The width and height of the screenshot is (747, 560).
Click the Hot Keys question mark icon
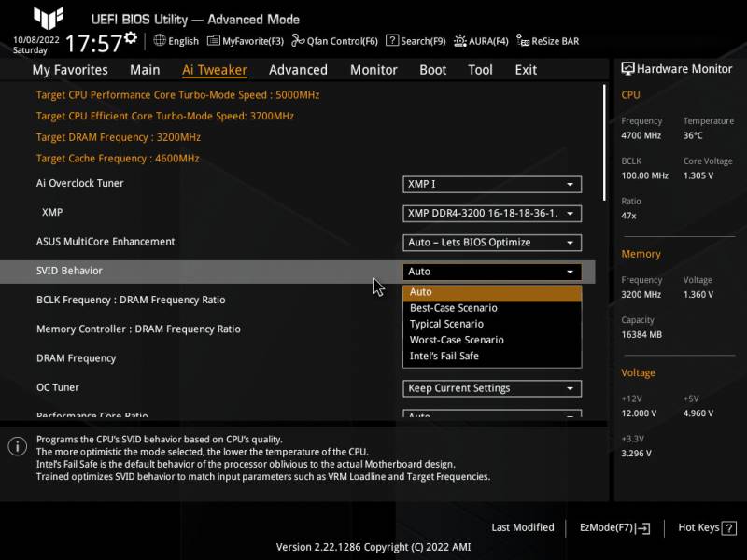[x=729, y=527]
